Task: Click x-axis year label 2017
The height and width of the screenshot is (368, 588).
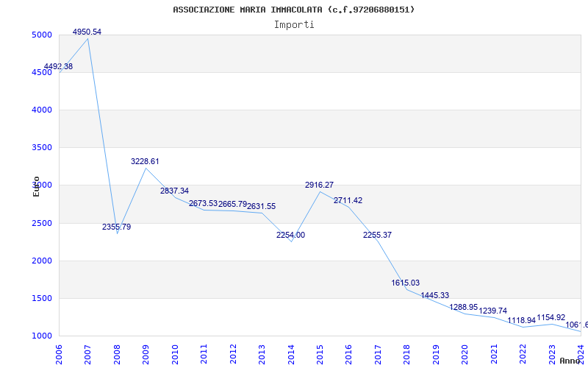Action: (x=378, y=354)
